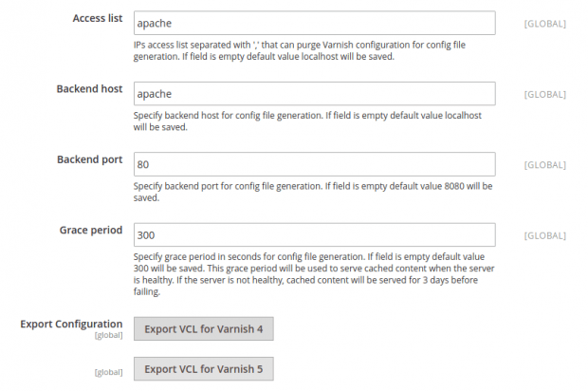Click the Grace period field showing 300
Screen dimensions: 588x391
tap(313, 234)
